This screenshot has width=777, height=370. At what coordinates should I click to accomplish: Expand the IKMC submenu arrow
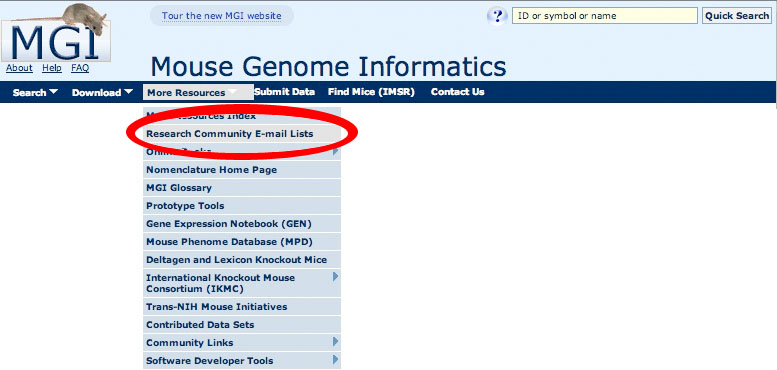[335, 276]
